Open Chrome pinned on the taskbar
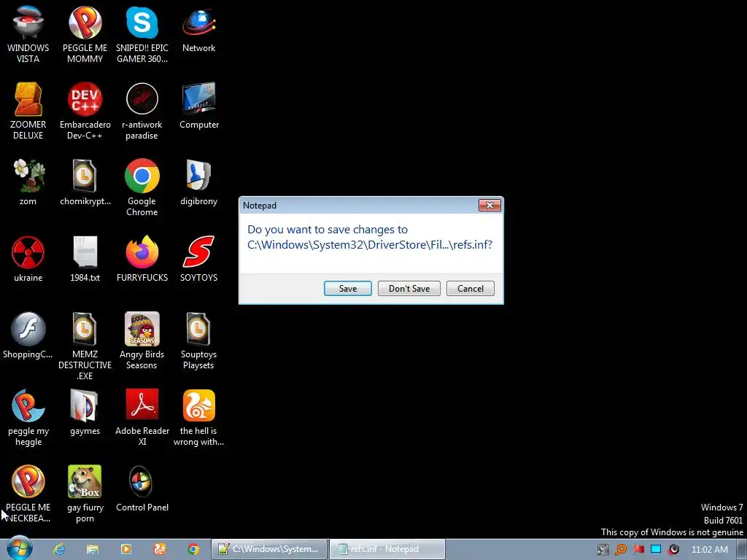Viewport: 747px width, 560px height. pos(193,549)
